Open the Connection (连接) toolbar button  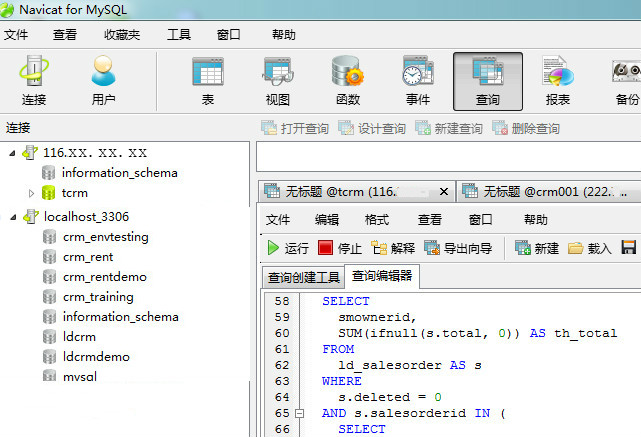click(34, 81)
